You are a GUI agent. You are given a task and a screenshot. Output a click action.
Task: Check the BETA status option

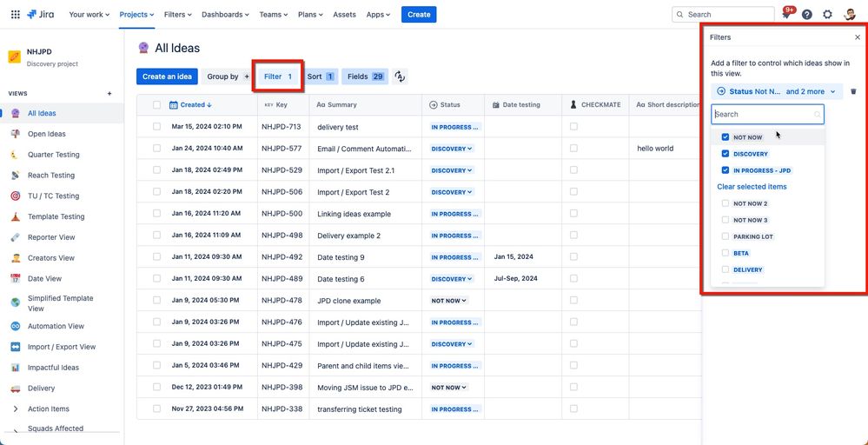[726, 253]
